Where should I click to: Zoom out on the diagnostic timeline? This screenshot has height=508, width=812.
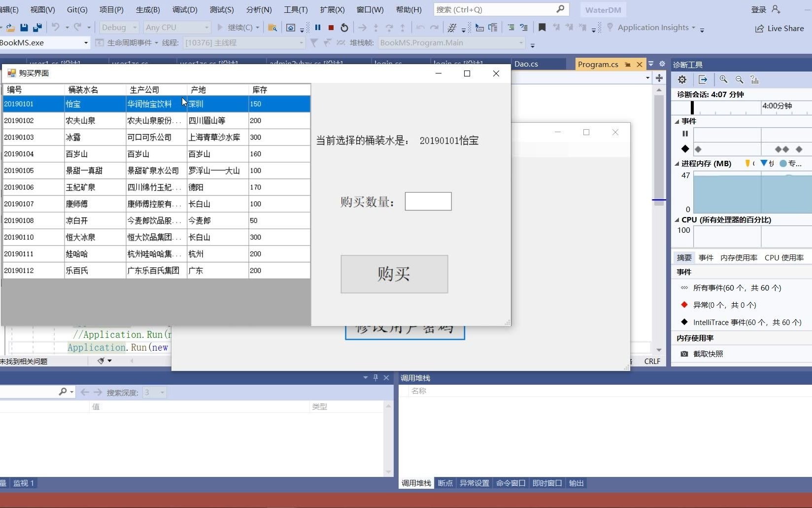point(739,79)
